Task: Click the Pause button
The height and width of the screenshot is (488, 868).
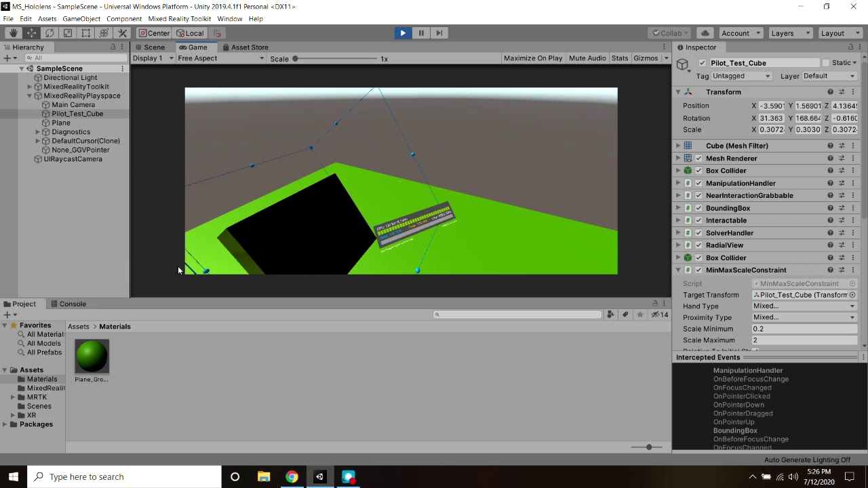Action: tap(421, 33)
